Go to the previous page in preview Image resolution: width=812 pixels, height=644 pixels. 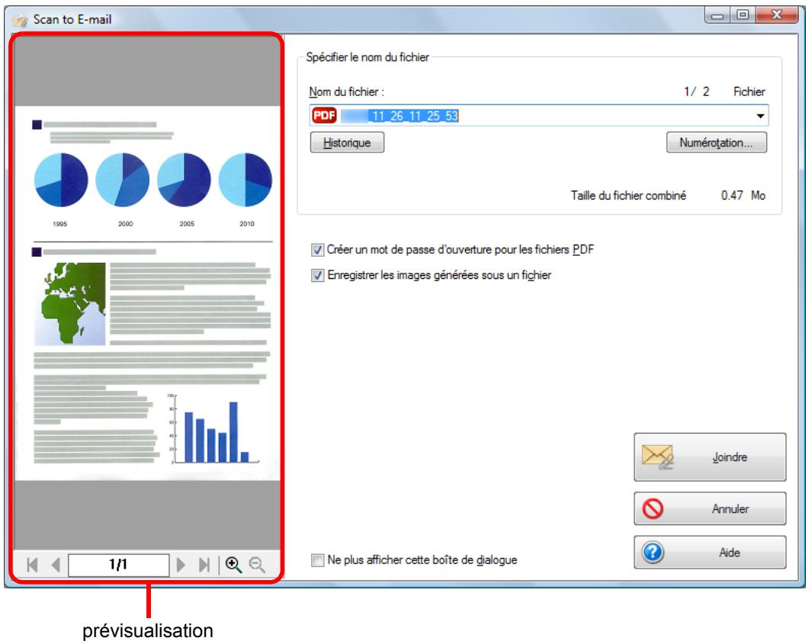pyautogui.click(x=56, y=565)
